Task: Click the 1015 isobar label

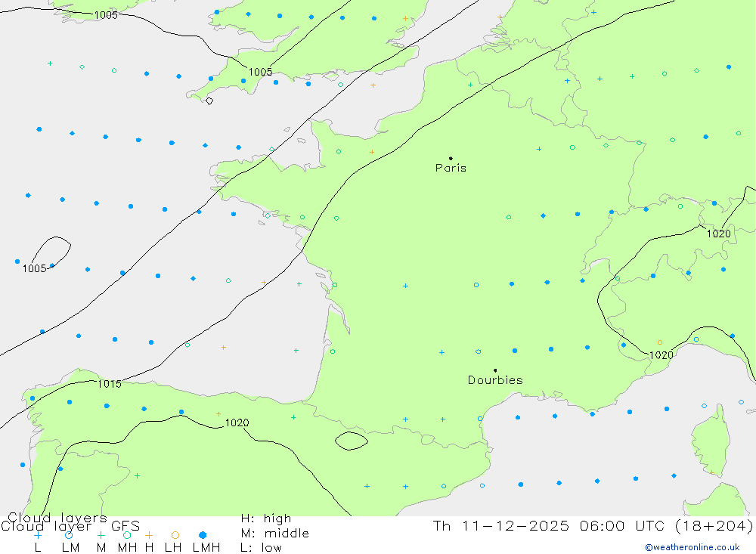Action: pyautogui.click(x=110, y=384)
